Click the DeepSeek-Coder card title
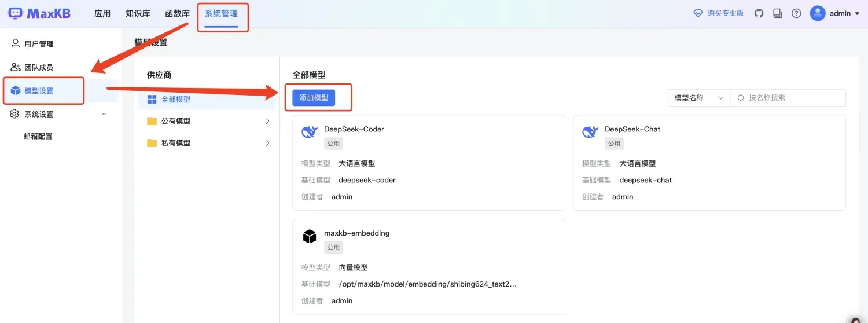This screenshot has width=868, height=323. [x=354, y=129]
